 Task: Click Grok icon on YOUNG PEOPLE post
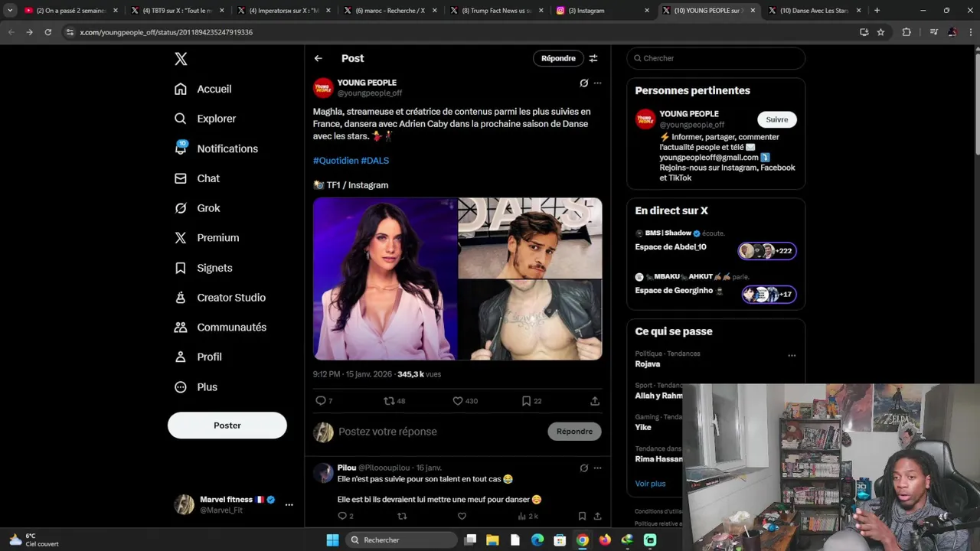coord(583,83)
